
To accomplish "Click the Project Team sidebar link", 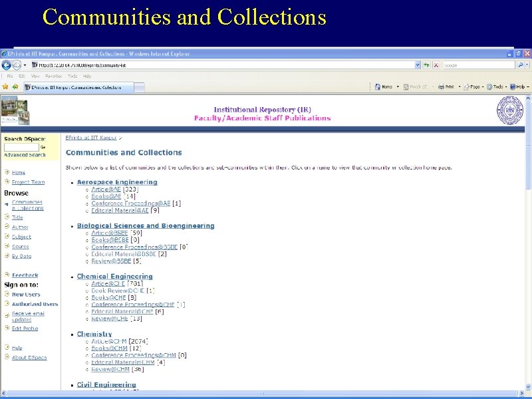I will [x=28, y=182].
